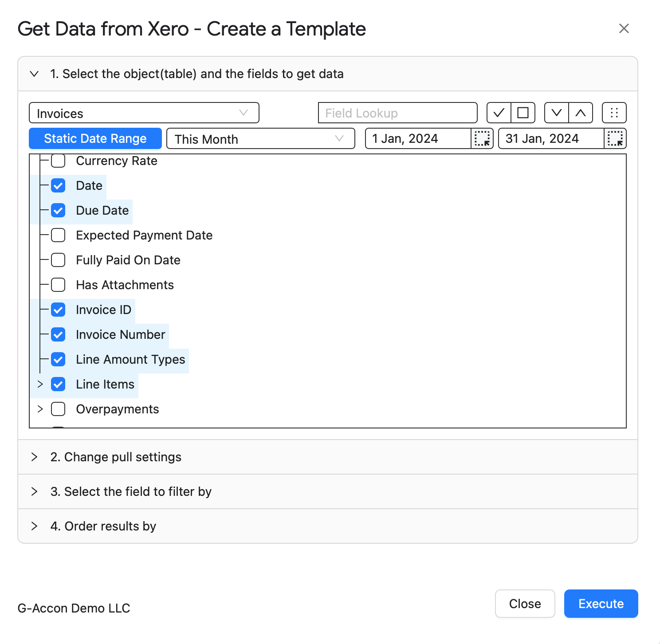Open the Invoices object dropdown
The height and width of the screenshot is (644, 660).
pos(144,113)
